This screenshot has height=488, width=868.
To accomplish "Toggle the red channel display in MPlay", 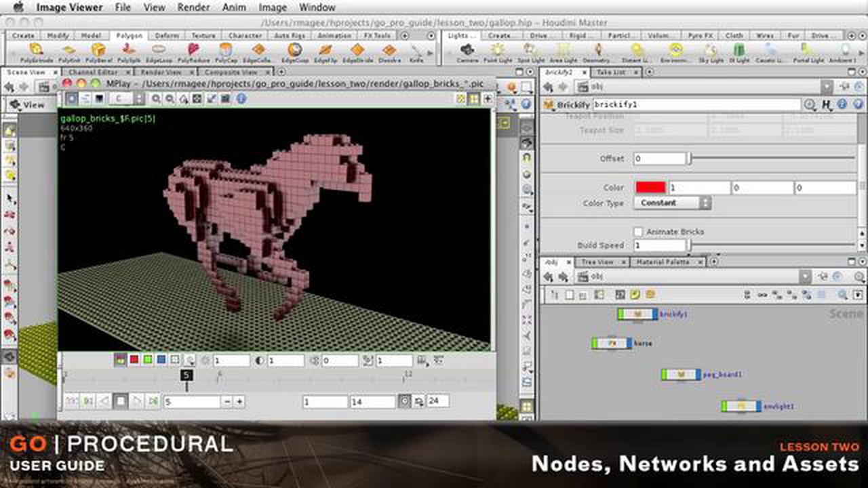I will coord(134,359).
